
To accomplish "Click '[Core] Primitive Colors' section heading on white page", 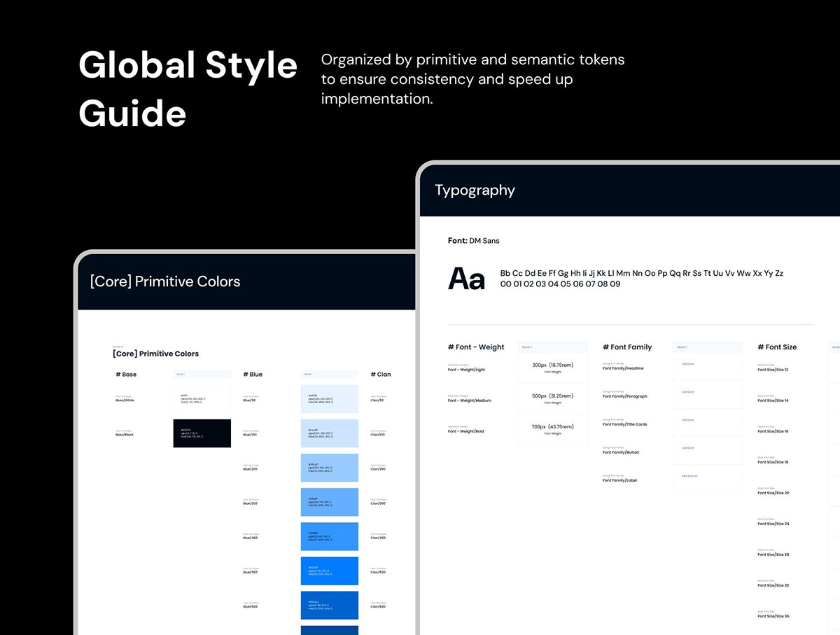I will tap(155, 354).
